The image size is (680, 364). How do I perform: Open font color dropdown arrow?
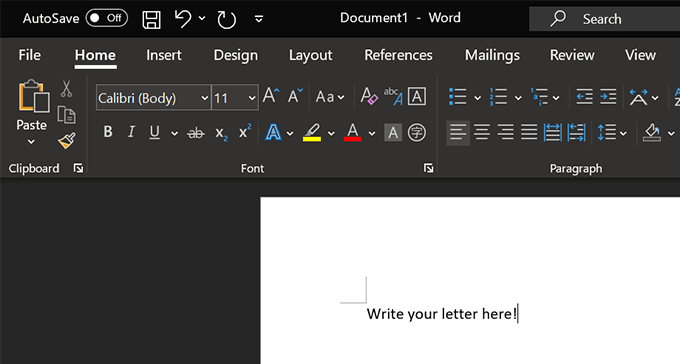click(372, 133)
